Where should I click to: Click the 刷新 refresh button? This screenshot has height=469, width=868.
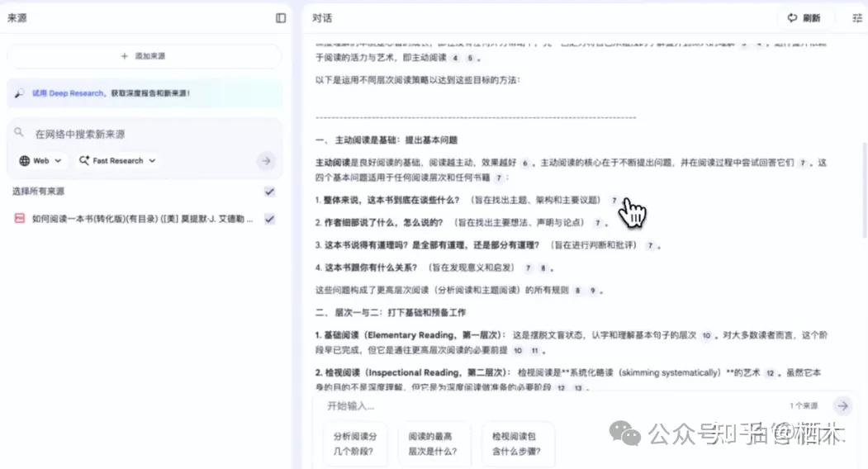804,18
